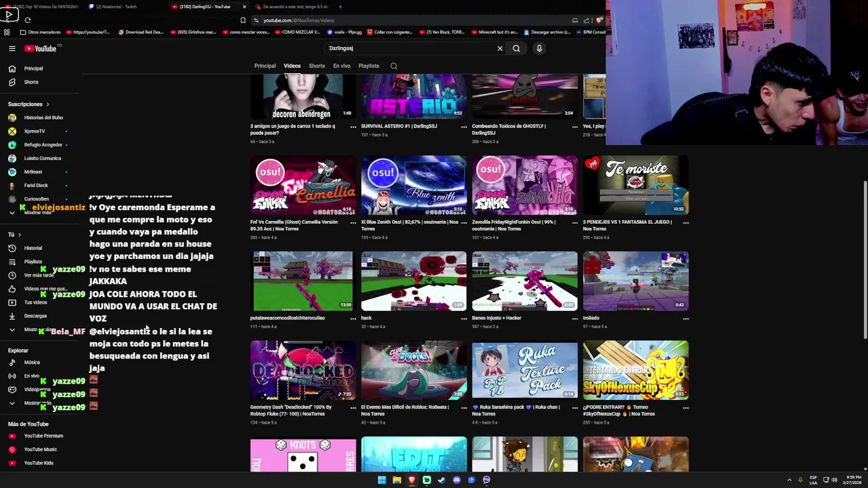Open a new browser tab
Screen dimensions: 868x488
pyautogui.click(x=340, y=7)
